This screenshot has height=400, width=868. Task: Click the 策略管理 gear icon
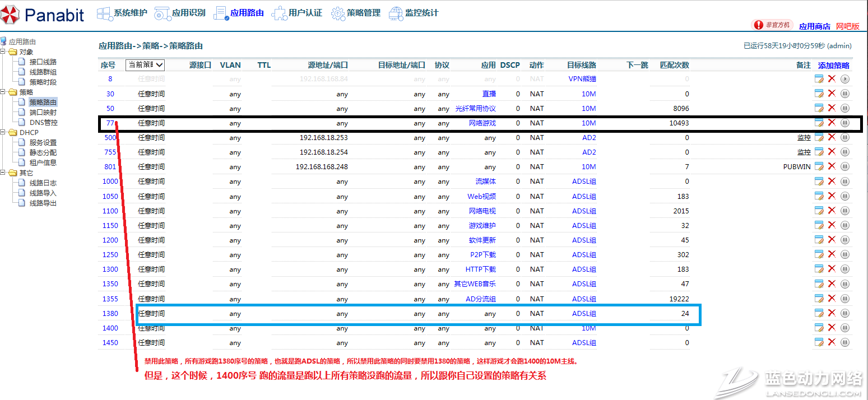[x=338, y=13]
